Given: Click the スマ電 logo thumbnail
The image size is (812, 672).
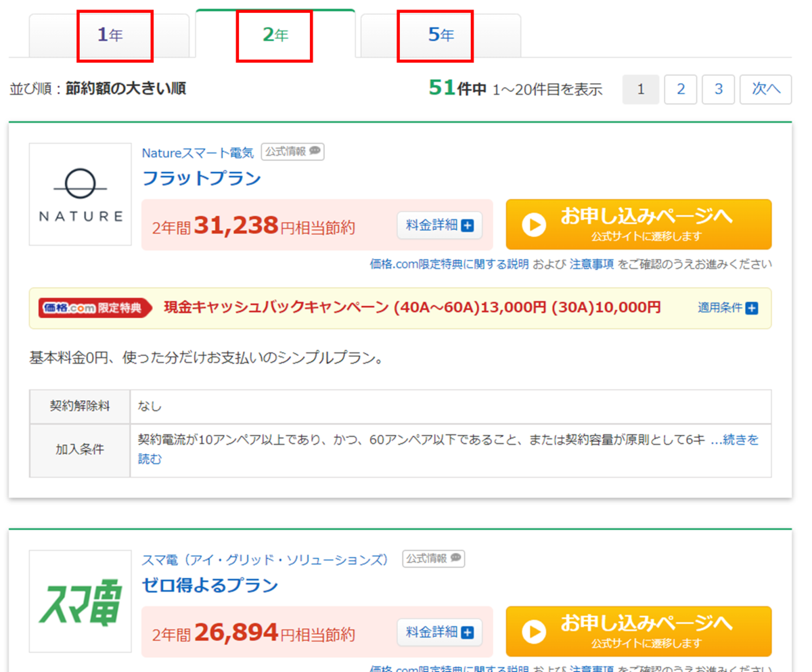Looking at the screenshot, I should point(81,601).
